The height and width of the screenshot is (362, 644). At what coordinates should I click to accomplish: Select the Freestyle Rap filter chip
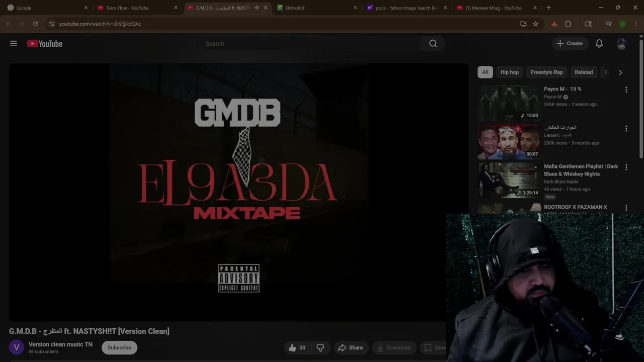[x=546, y=72]
